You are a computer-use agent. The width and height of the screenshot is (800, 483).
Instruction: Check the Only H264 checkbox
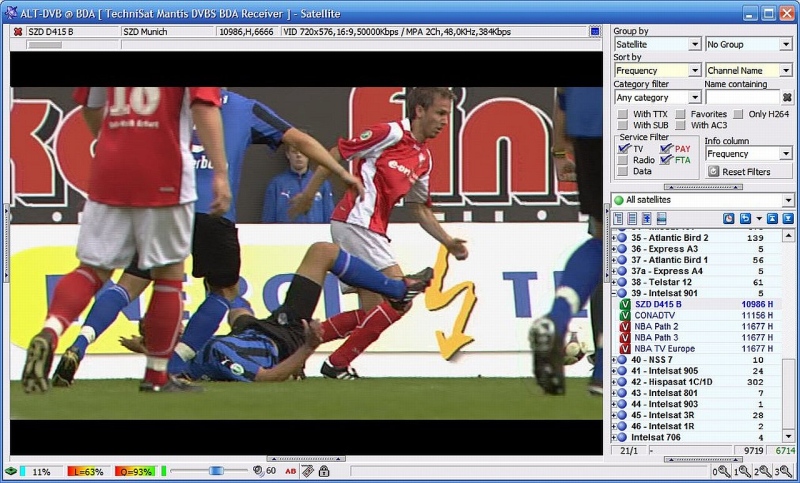pos(739,114)
